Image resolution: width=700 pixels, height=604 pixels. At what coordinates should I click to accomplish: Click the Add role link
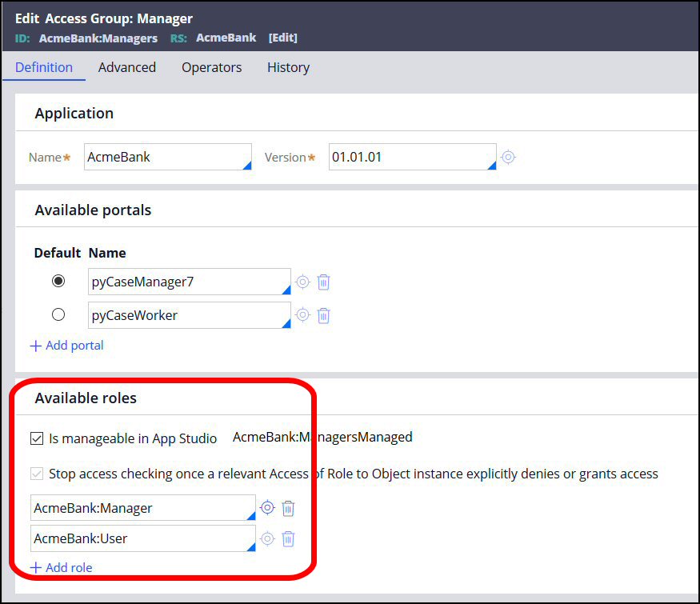pyautogui.click(x=62, y=567)
